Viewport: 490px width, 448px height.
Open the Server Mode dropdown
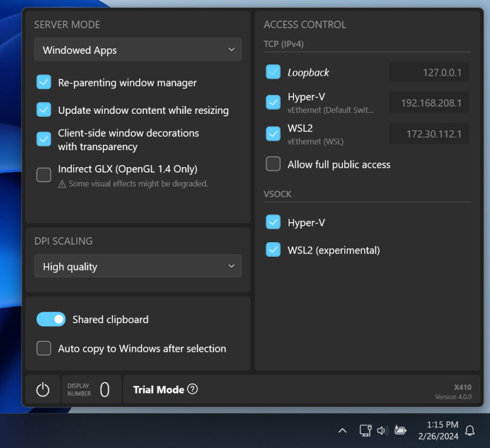pos(137,50)
